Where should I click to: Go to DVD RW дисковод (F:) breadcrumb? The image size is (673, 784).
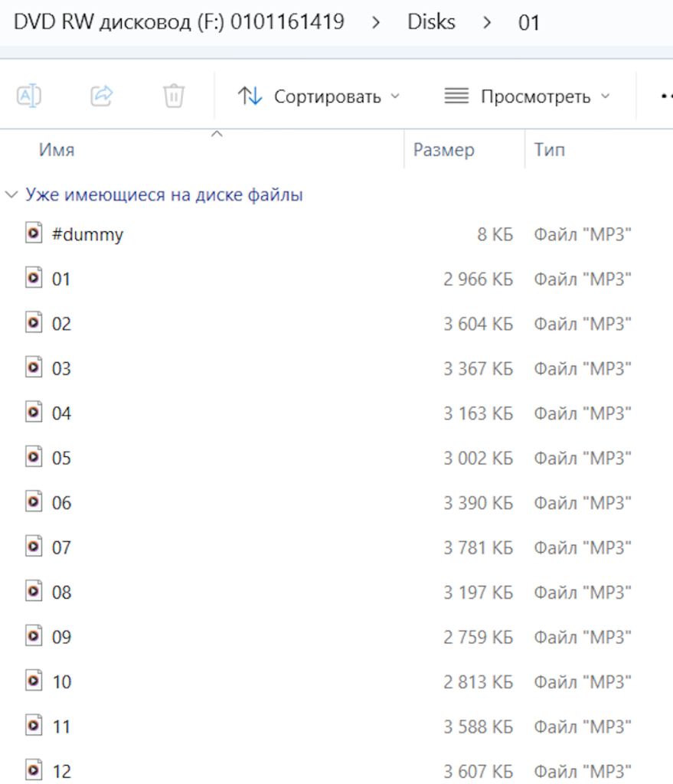pos(179,22)
